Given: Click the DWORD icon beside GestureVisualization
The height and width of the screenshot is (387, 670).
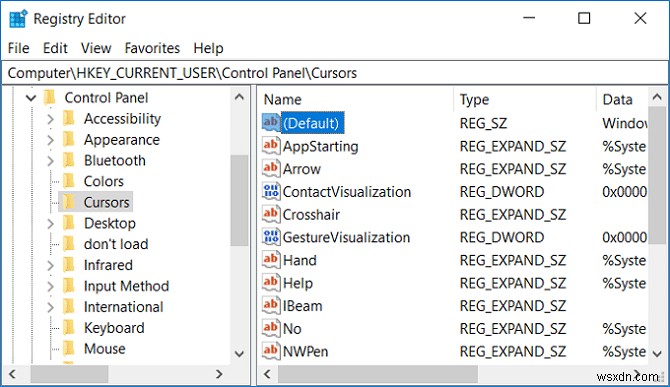Looking at the screenshot, I should [271, 237].
